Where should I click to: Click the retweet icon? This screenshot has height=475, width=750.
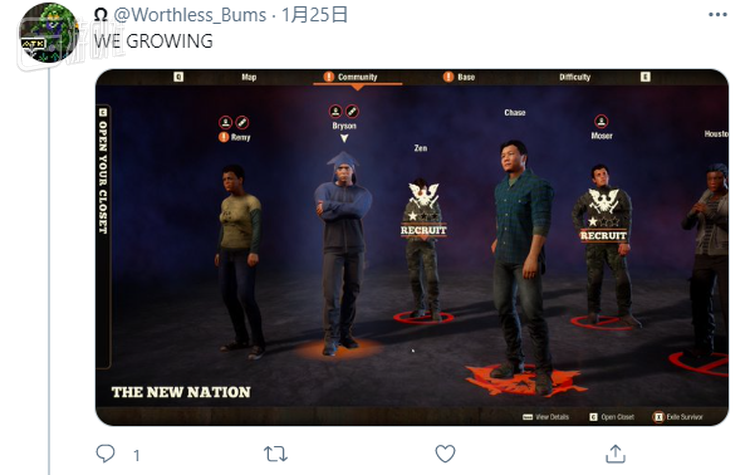[276, 453]
